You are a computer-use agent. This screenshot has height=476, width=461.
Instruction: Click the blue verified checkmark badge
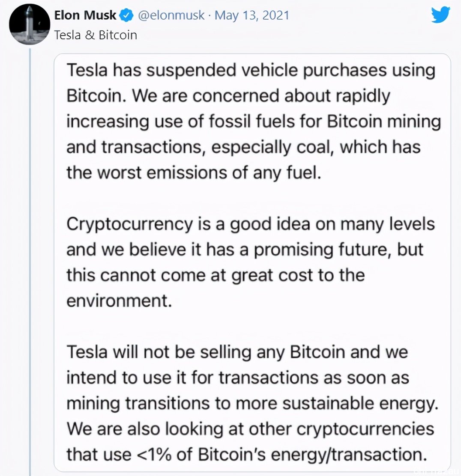click(x=127, y=15)
